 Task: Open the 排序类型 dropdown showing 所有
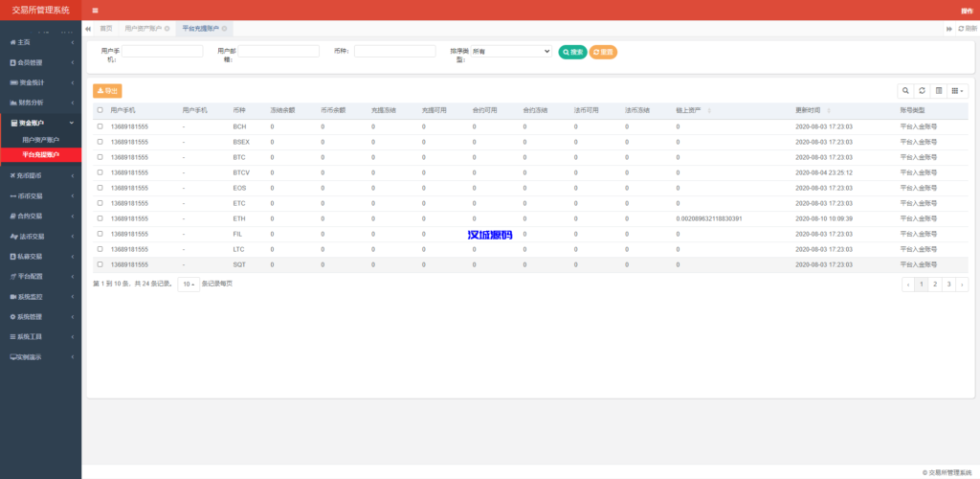[x=511, y=51]
